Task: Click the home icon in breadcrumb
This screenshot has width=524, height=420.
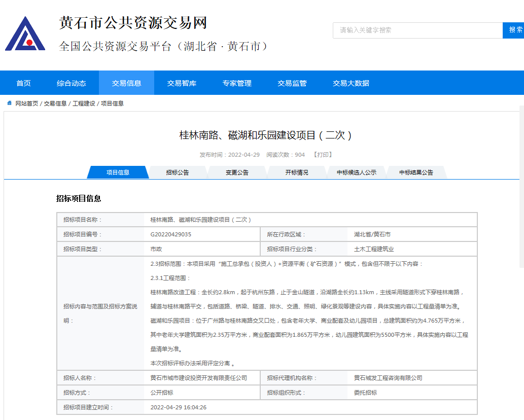Action: click(x=9, y=103)
